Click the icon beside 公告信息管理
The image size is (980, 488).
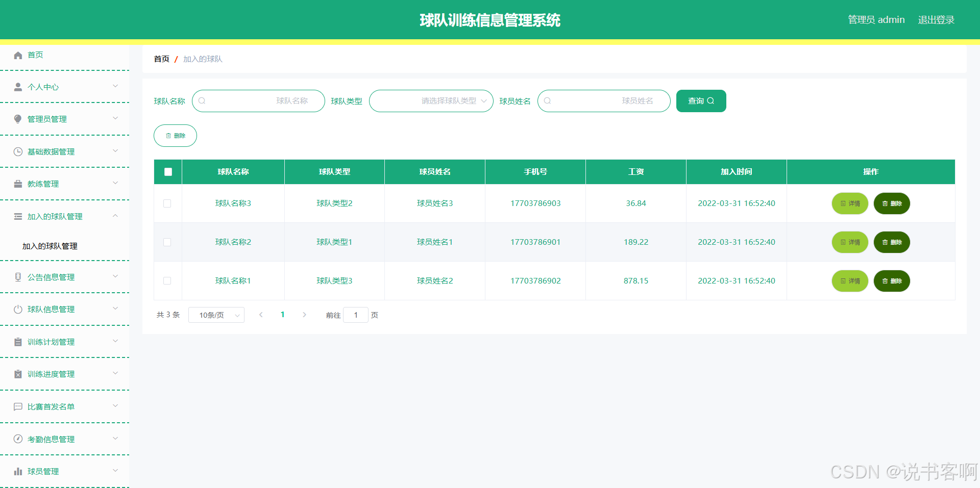point(18,277)
